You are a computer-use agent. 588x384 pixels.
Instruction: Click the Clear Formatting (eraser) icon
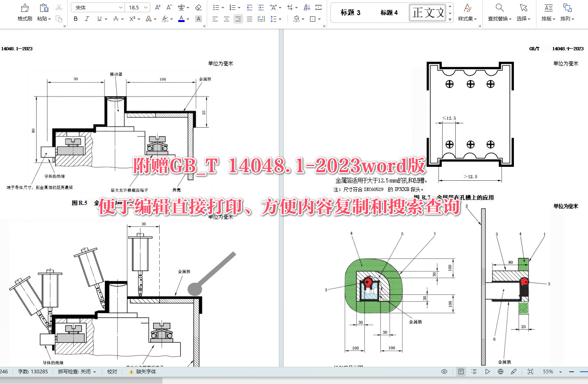(x=198, y=7)
